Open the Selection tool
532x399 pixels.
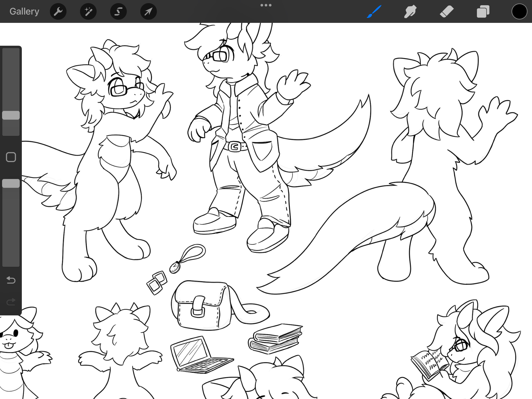tap(118, 11)
